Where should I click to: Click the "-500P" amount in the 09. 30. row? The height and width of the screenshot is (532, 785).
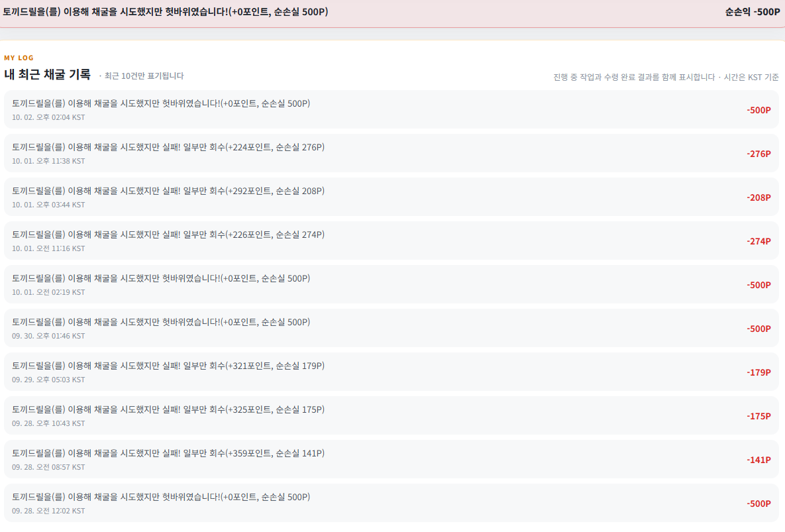click(x=759, y=329)
